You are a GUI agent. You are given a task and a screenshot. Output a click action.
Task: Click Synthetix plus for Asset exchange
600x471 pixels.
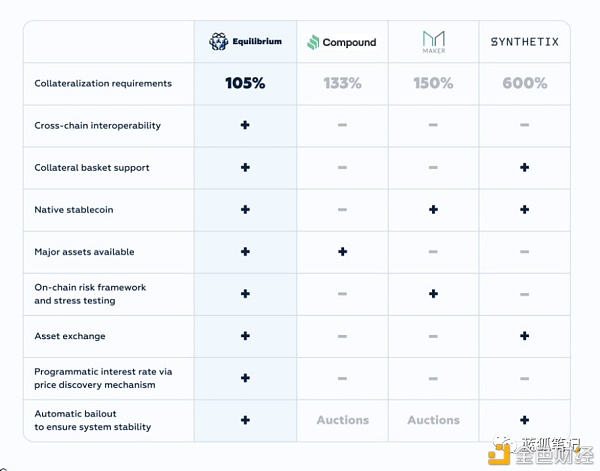click(525, 336)
